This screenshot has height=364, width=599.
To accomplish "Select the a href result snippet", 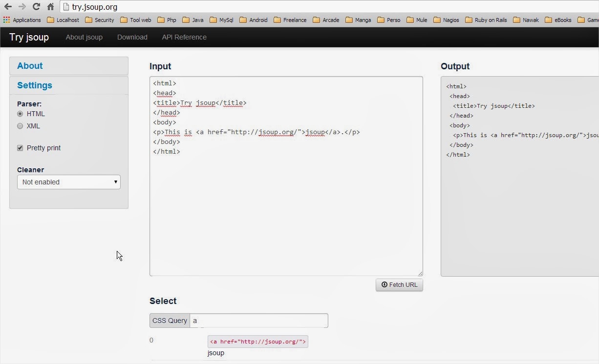I will point(258,342).
